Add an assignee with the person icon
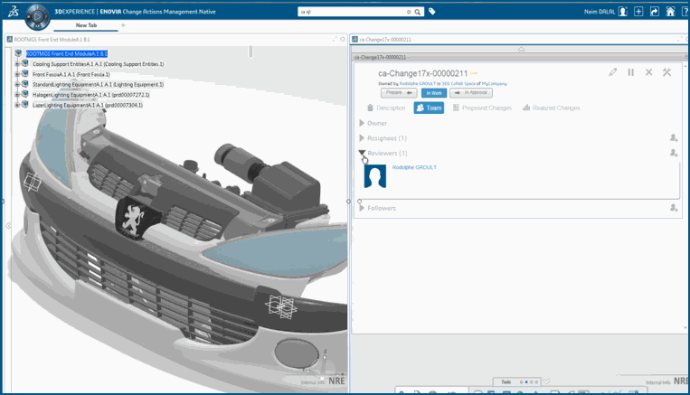 point(673,138)
